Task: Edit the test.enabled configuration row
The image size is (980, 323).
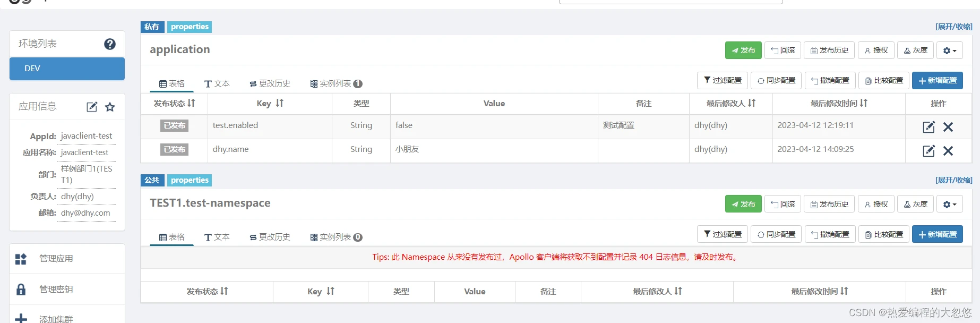Action: pyautogui.click(x=929, y=127)
